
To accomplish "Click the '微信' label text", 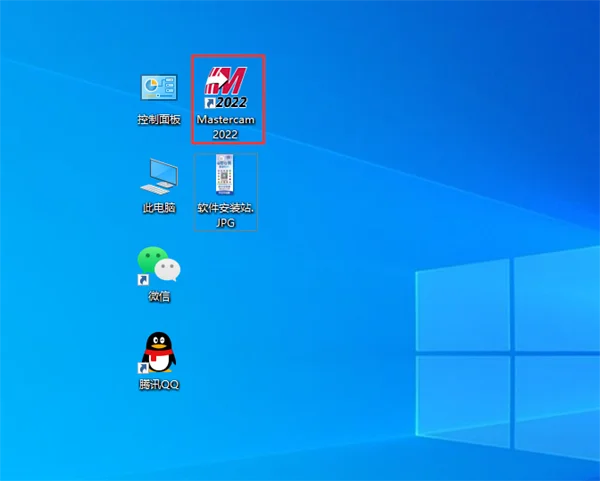I will coord(159,296).
